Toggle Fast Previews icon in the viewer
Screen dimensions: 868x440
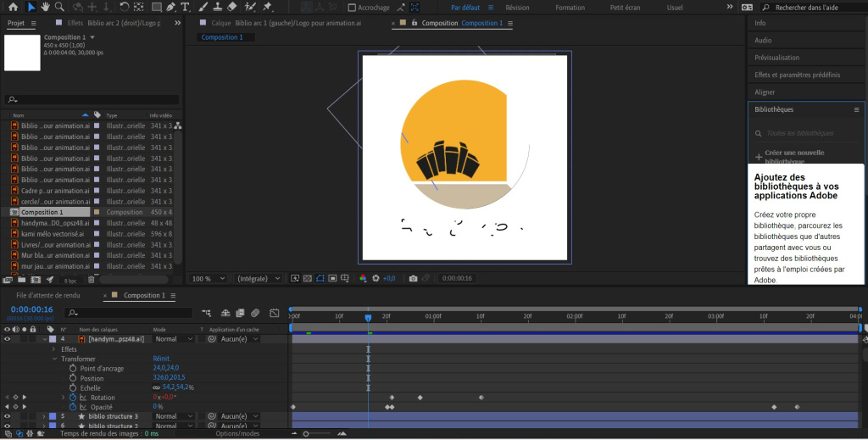tap(295, 278)
